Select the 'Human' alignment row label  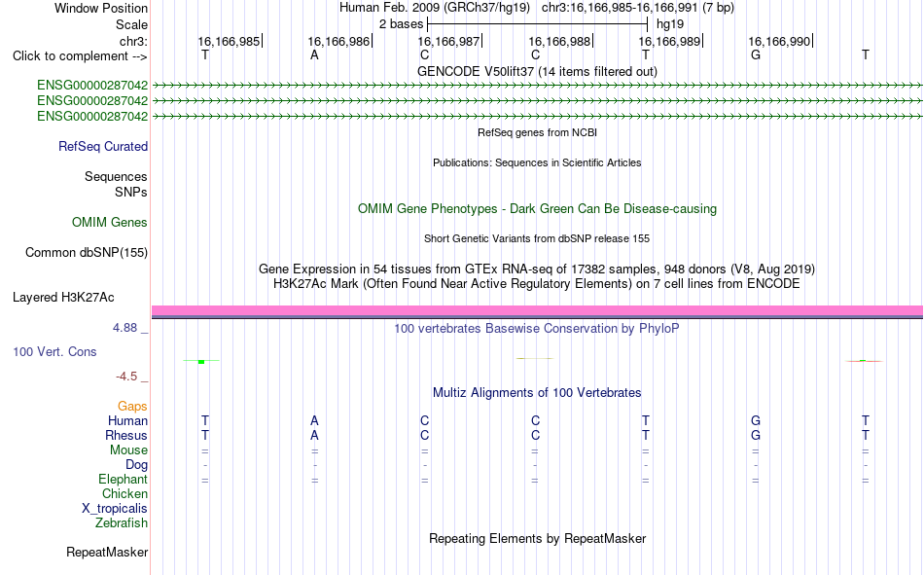[x=127, y=420]
